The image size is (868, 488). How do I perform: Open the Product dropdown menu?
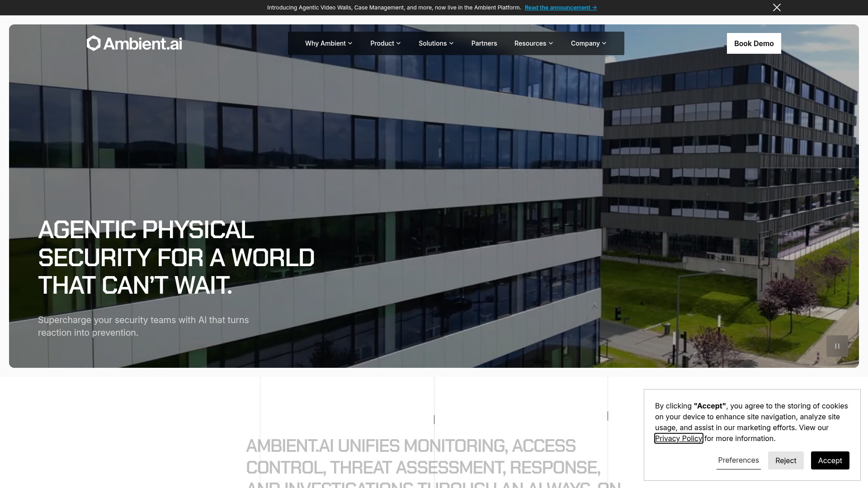385,43
